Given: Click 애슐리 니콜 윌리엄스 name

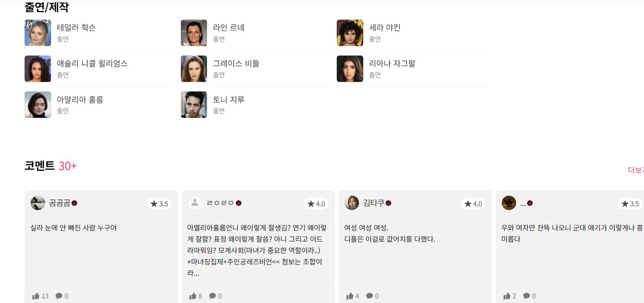Looking at the screenshot, I should (x=92, y=63).
